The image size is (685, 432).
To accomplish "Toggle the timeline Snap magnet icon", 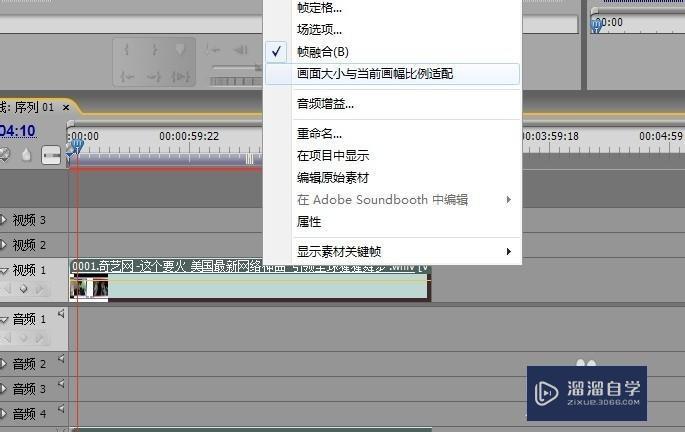I will [4, 155].
